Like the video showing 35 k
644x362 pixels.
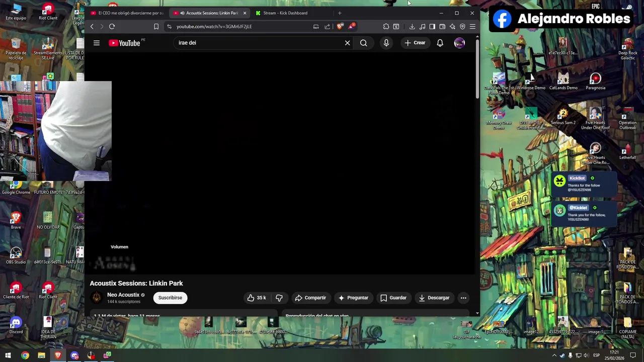click(x=257, y=298)
